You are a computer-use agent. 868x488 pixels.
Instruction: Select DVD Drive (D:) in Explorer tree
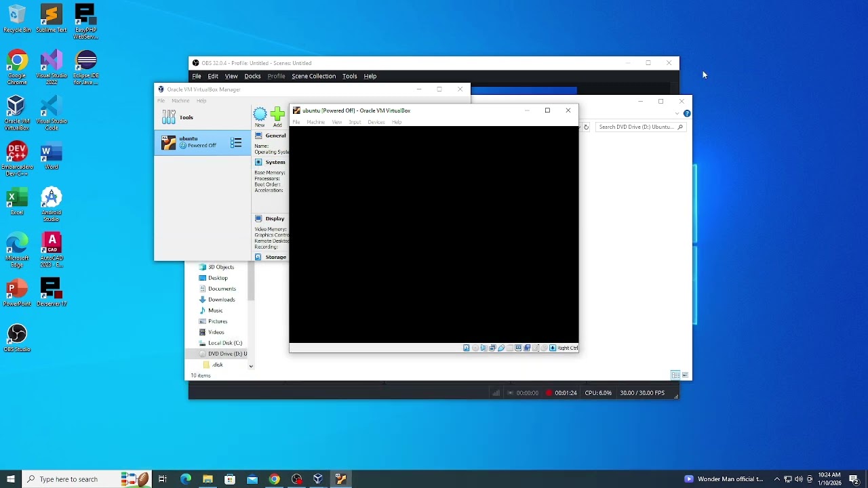(x=217, y=354)
